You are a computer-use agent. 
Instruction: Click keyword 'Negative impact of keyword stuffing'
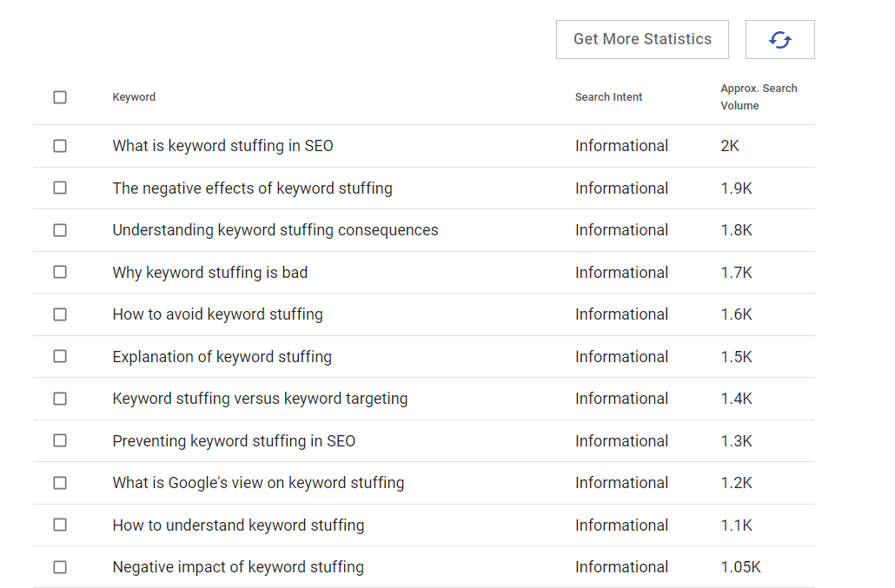pyautogui.click(x=238, y=567)
